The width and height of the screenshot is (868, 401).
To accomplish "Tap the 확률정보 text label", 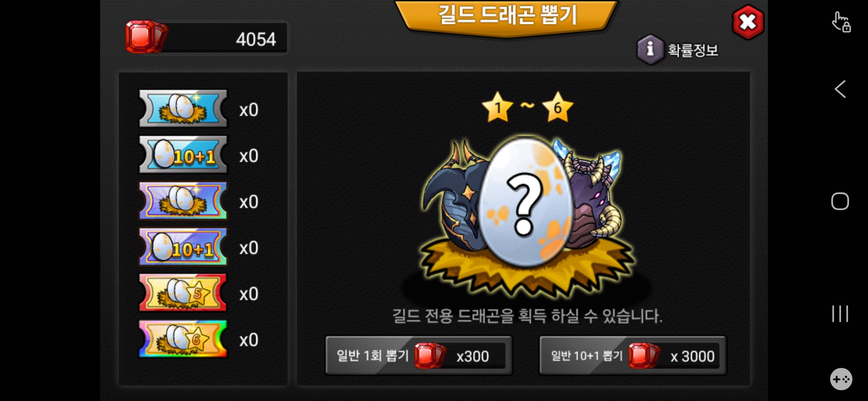I will pos(693,50).
